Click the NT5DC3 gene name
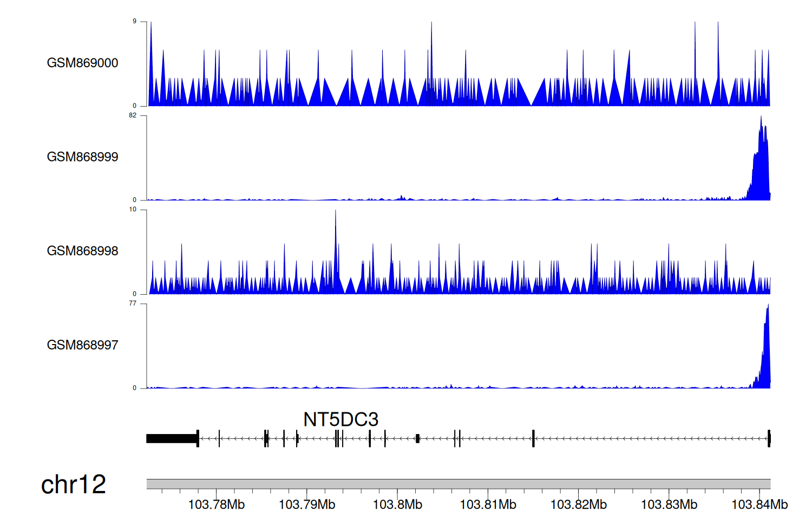 point(340,419)
